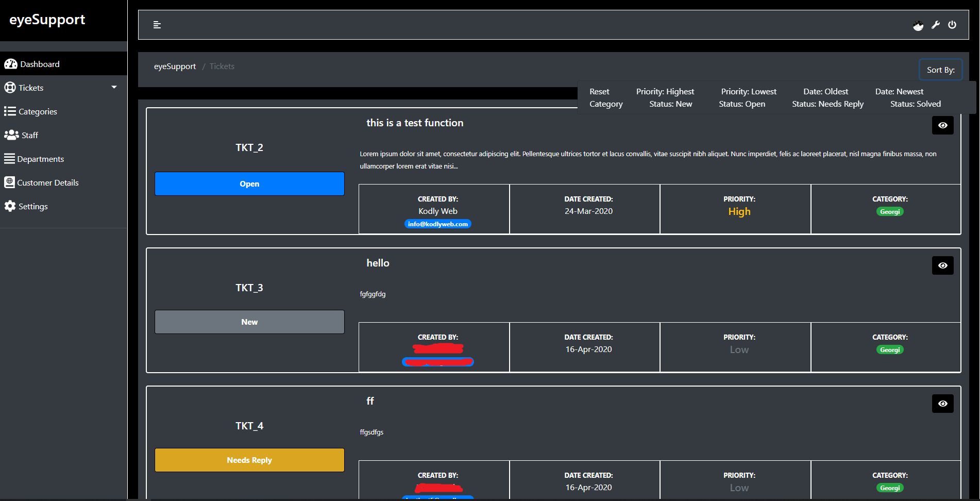Choose Status: Needs Reply sort option
Image resolution: width=980 pixels, height=501 pixels.
tap(827, 104)
